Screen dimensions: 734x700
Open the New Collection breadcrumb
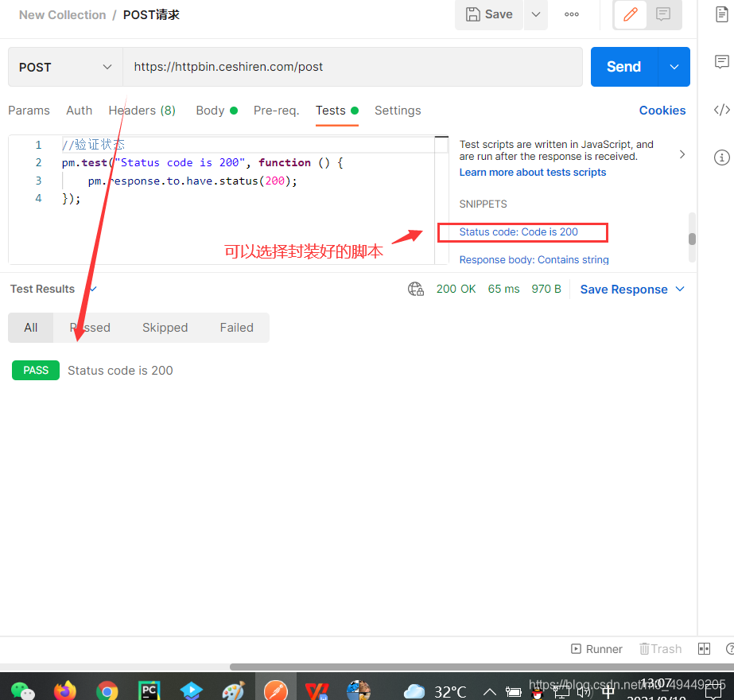(x=62, y=15)
